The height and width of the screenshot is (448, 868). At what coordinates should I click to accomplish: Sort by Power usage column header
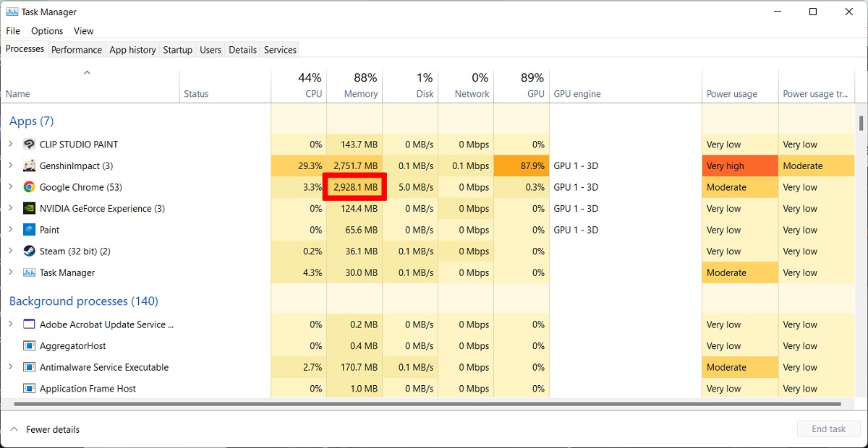pos(740,87)
